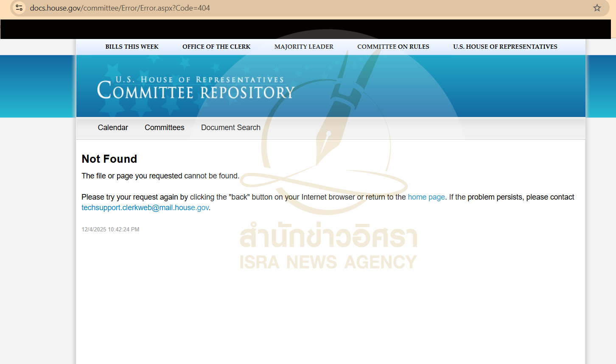Click the Not Found heading
This screenshot has height=364, width=616.
(x=109, y=159)
